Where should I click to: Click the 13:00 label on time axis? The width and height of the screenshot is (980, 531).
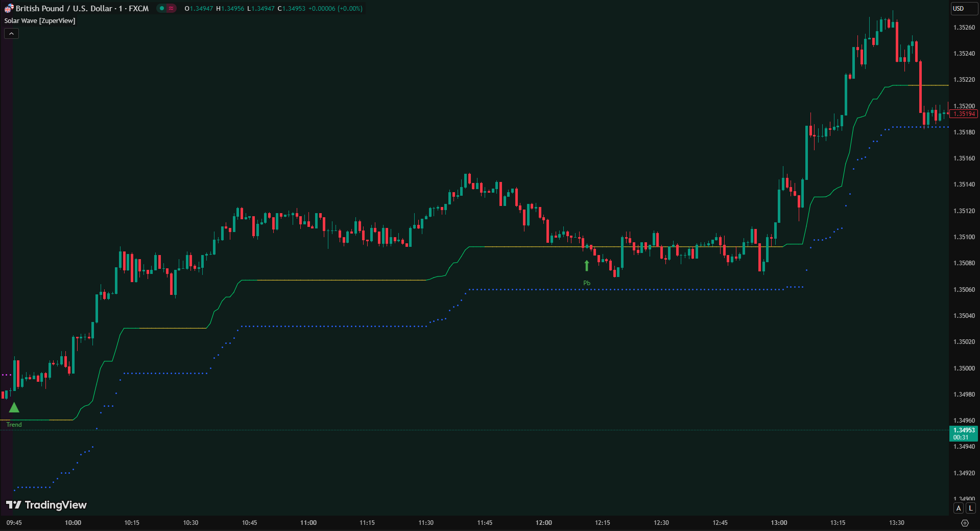(779, 523)
